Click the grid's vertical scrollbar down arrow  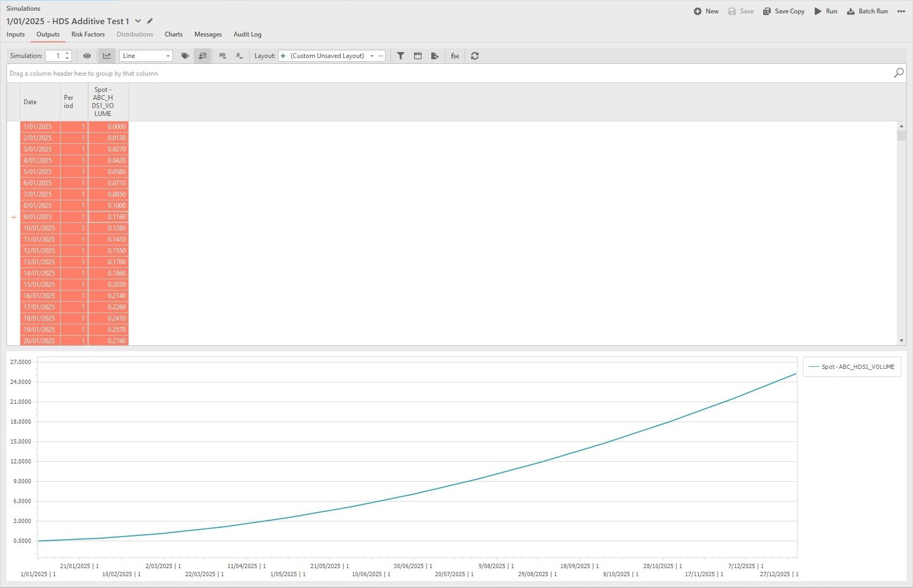point(901,340)
